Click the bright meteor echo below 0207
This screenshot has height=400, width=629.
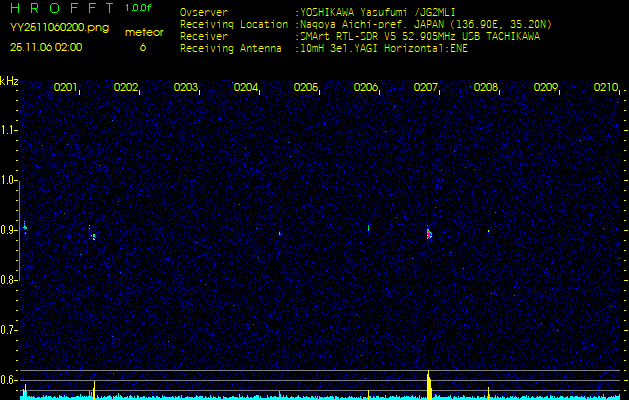tap(429, 233)
